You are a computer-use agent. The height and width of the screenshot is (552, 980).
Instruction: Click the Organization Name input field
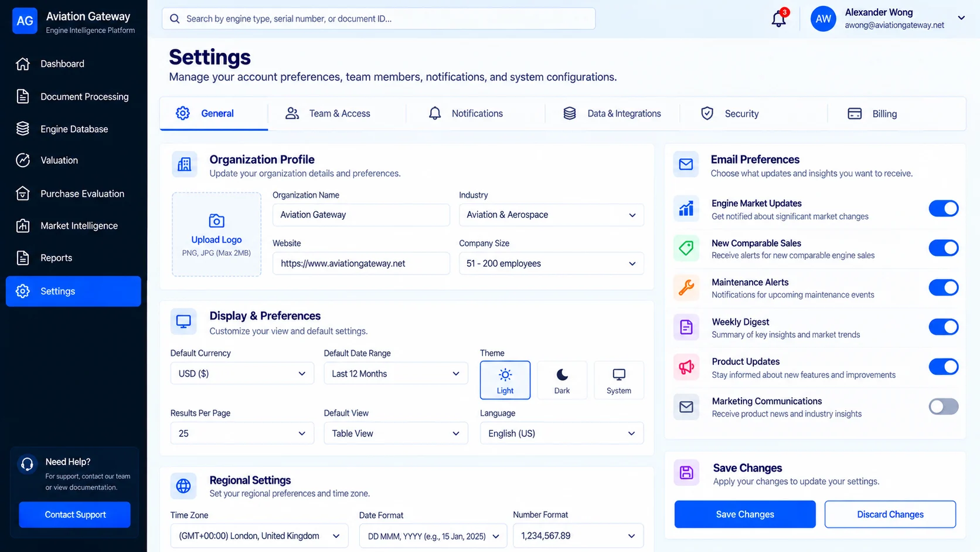[x=361, y=215]
